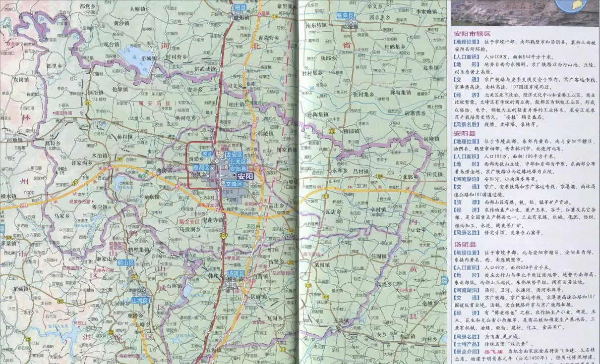The width and height of the screenshot is (600, 364).
Task: Select the 文峰区 district label
Action: 234,183
